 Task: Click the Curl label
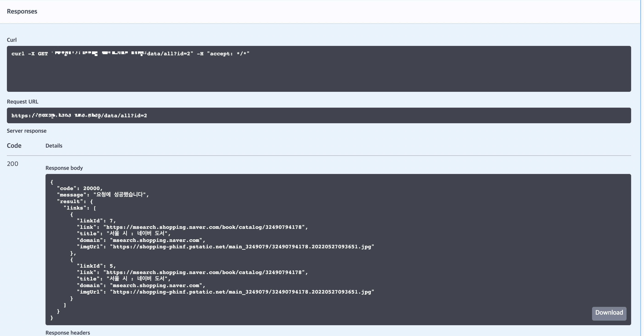12,40
